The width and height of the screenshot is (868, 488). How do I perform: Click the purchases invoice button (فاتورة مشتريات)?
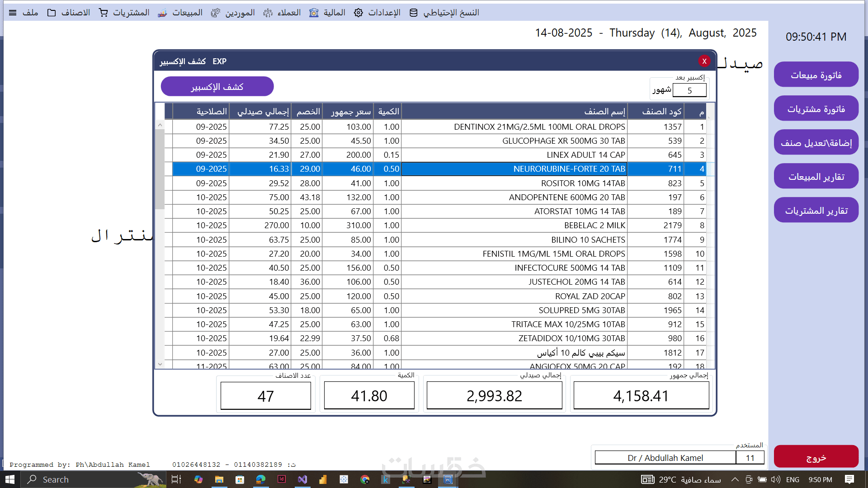coord(816,109)
